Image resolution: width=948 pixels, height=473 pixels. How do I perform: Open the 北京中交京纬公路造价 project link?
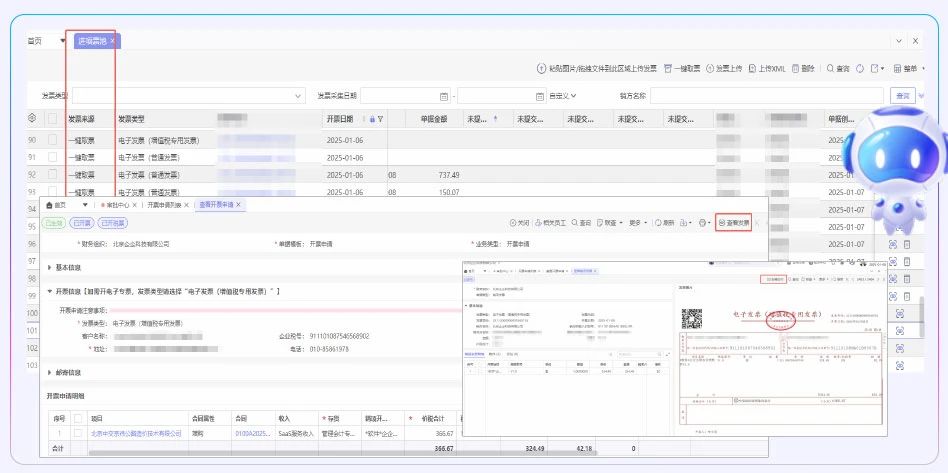coord(136,433)
